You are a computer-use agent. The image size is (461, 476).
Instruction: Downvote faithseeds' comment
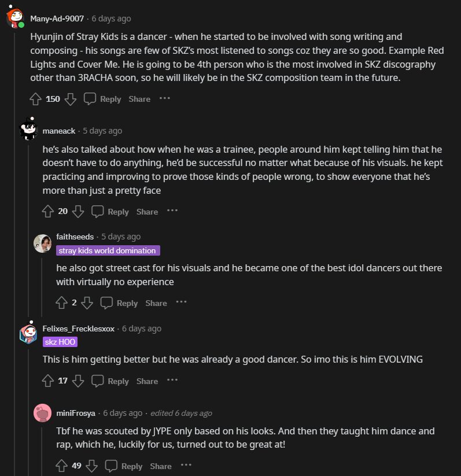pos(87,302)
